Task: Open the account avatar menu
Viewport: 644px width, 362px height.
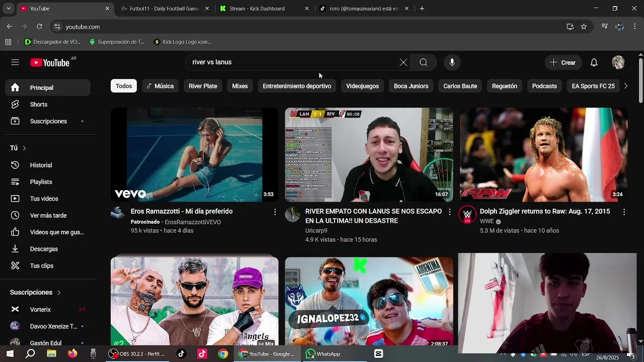Action: [x=618, y=62]
